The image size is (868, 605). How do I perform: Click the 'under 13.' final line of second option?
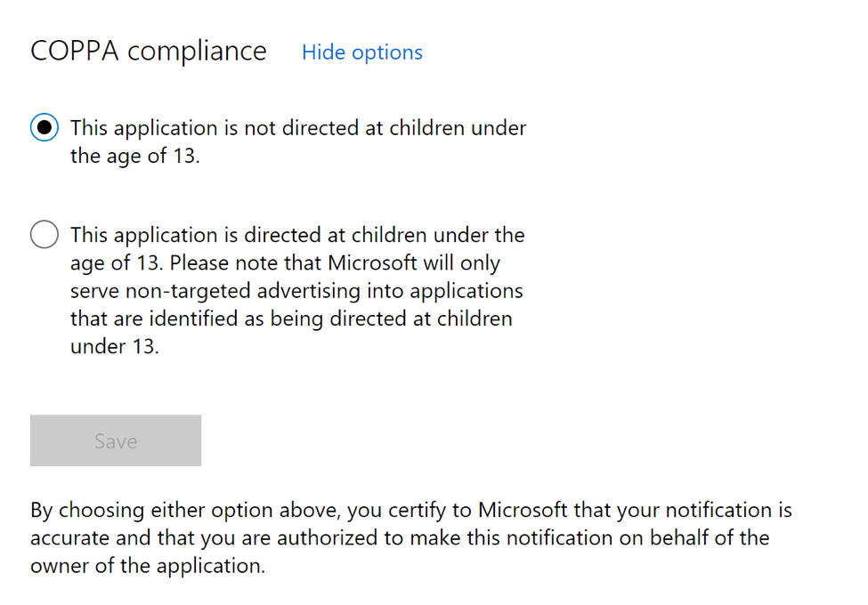coord(115,347)
